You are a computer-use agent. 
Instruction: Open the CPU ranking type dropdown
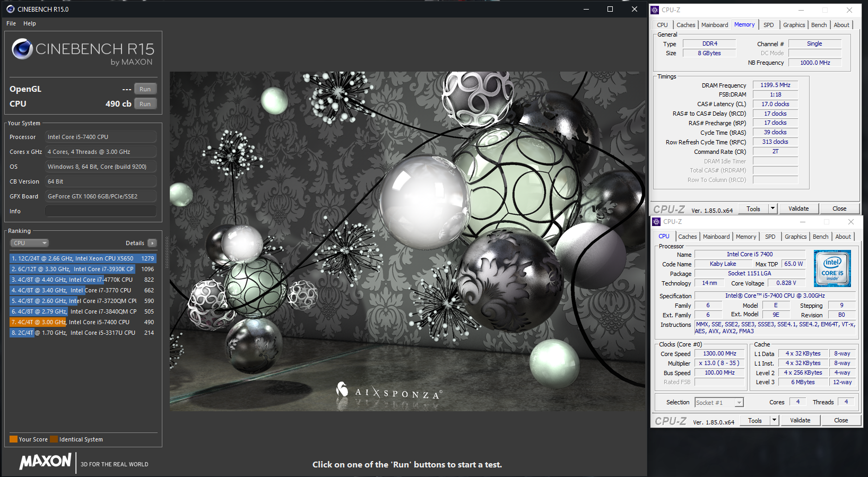point(30,243)
